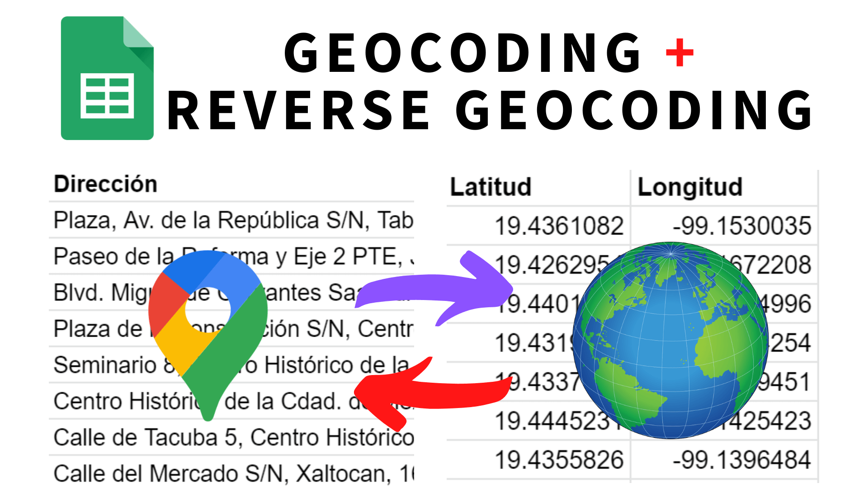Select longitude cell ending 425423
Screen dimensions: 868x488
click(x=724, y=421)
